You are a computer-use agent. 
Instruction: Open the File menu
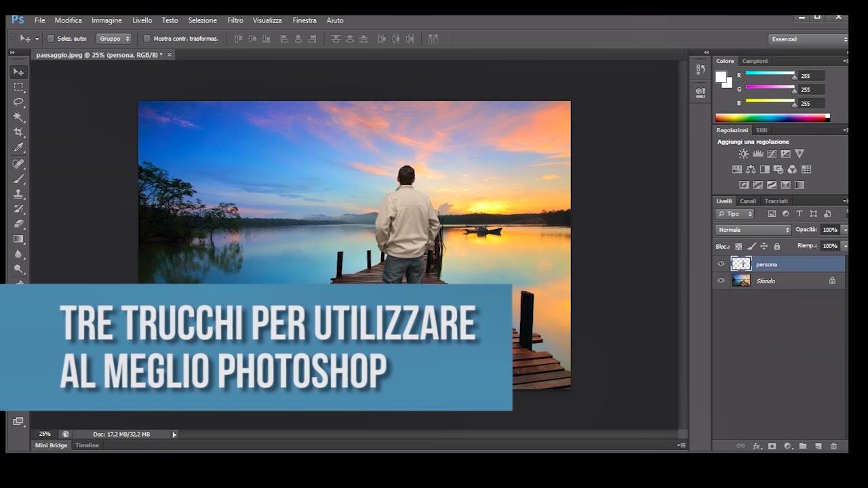[x=40, y=20]
